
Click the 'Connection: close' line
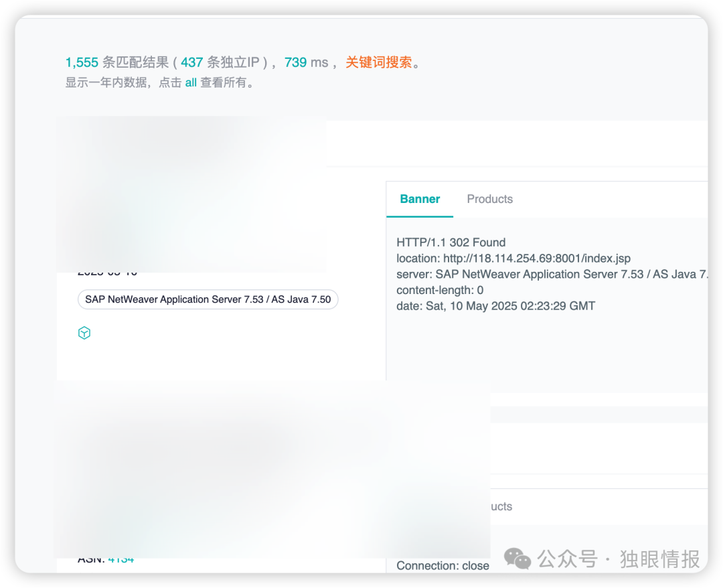(443, 565)
